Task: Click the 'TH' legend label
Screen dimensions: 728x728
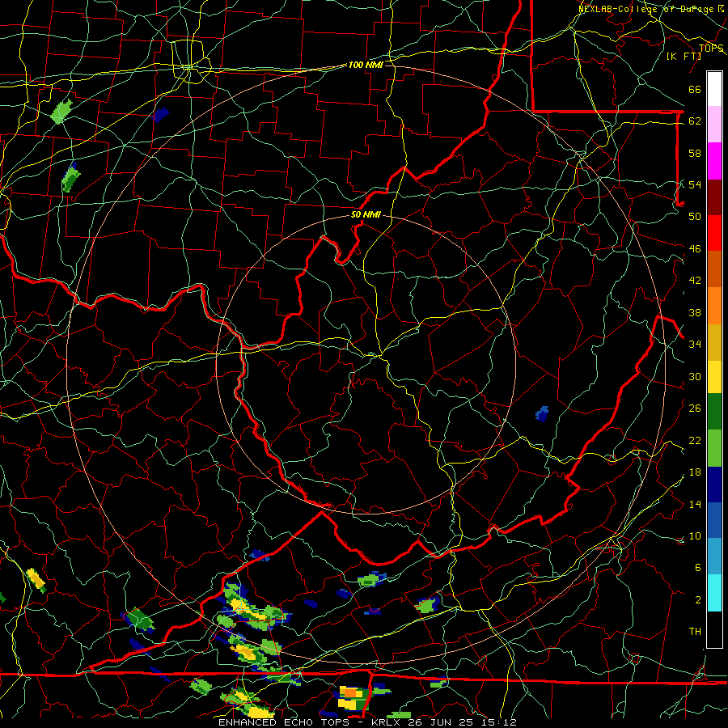Action: click(x=695, y=631)
